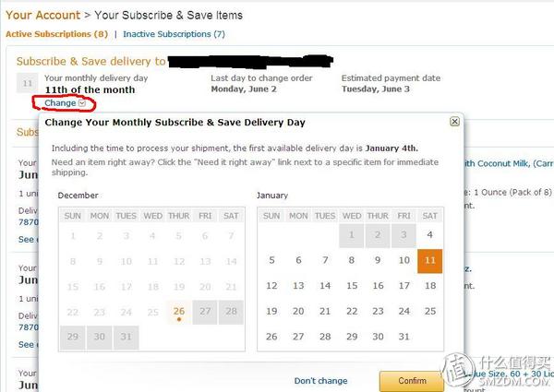Pick January 31 delivery day
This screenshot has width=554, height=392.
click(x=403, y=337)
